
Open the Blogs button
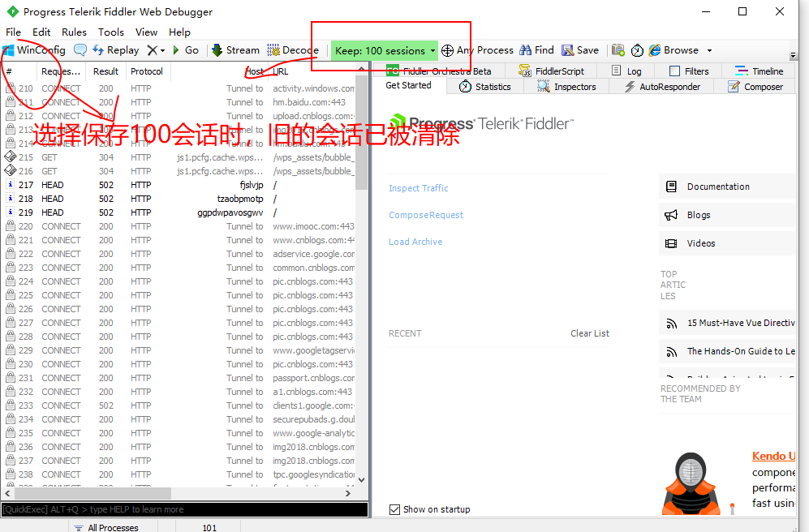click(728, 215)
